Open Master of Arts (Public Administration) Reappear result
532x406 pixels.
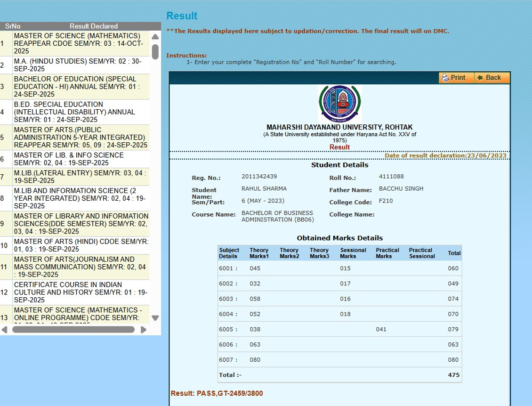click(x=75, y=137)
